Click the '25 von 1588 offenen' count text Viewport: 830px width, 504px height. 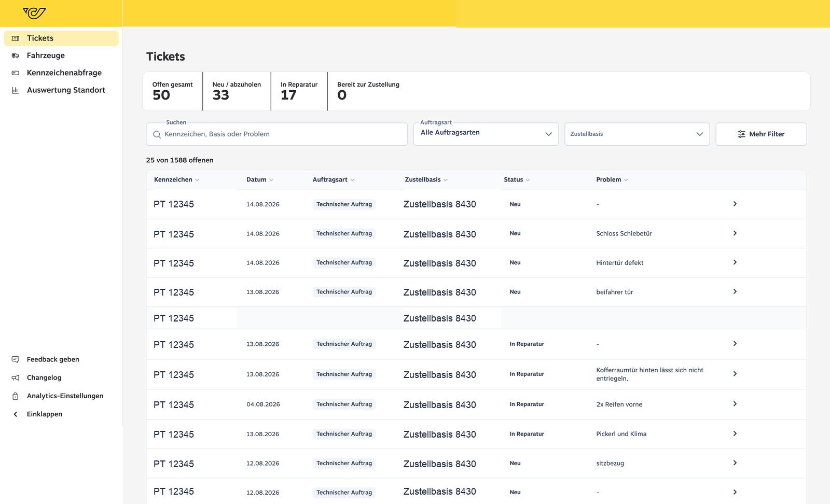179,160
